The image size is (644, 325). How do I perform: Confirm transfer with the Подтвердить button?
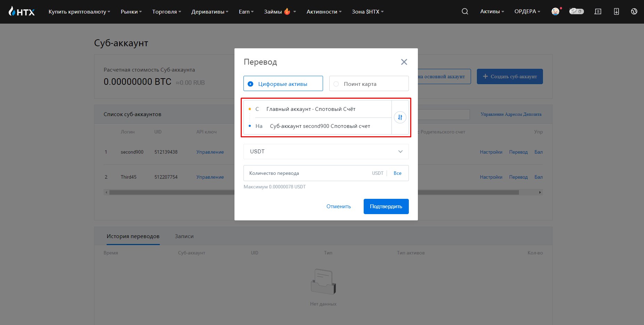click(x=386, y=206)
